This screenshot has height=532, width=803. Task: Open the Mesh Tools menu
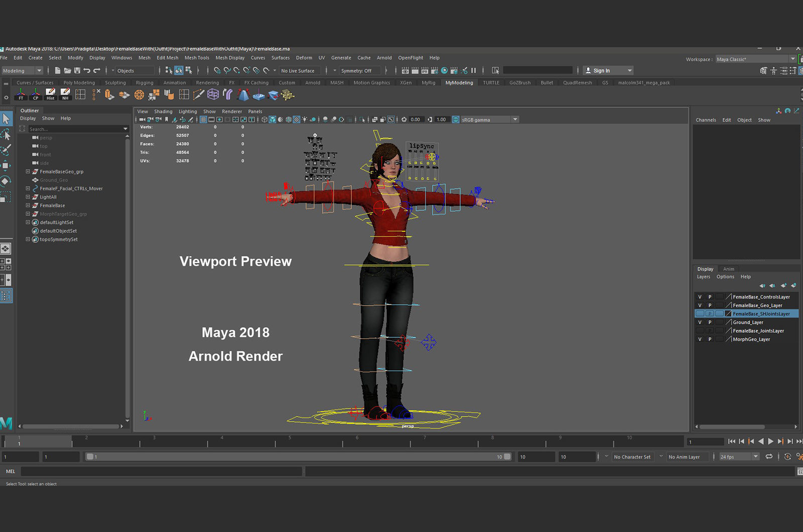point(197,58)
